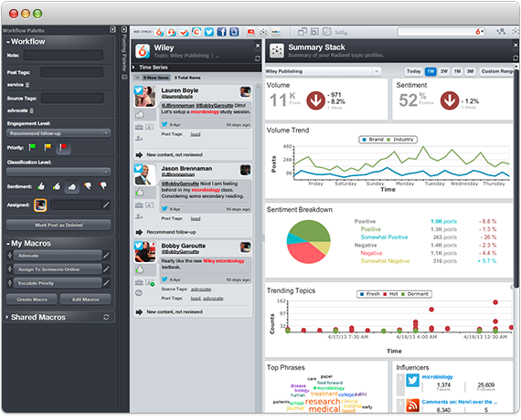Viewport: 521px width, 420px height.
Task: Collapse the My Macros section
Action: [x=7, y=244]
